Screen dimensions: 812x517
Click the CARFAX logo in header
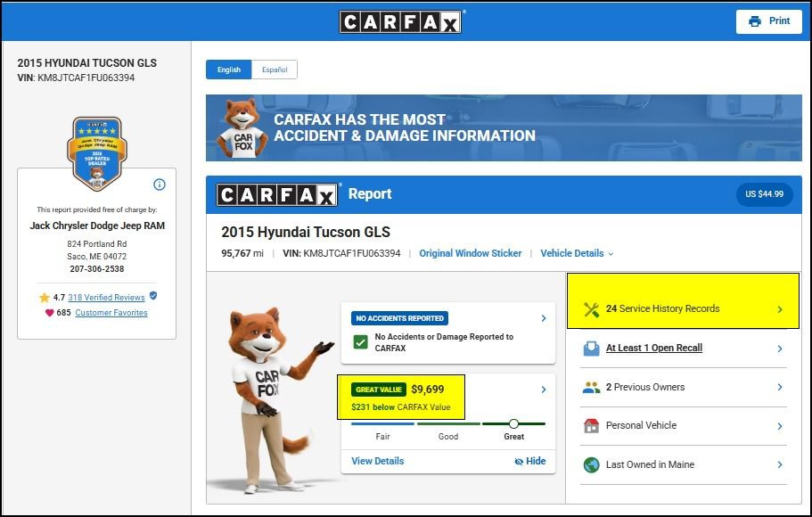pyautogui.click(x=401, y=21)
